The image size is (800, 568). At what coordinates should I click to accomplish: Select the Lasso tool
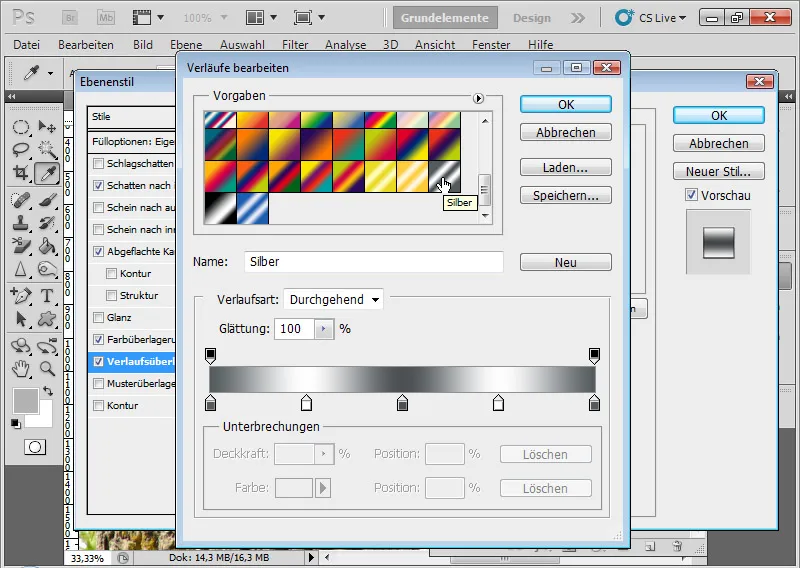21,150
